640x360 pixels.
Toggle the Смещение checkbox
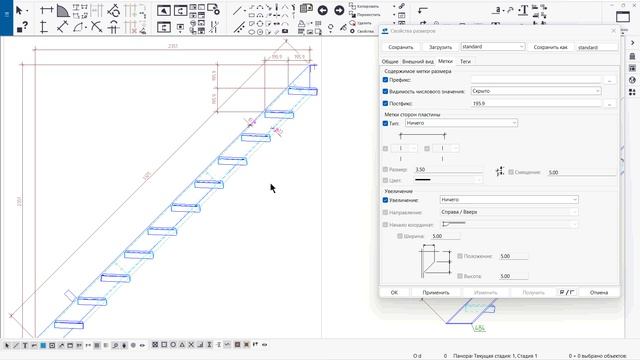click(x=511, y=172)
